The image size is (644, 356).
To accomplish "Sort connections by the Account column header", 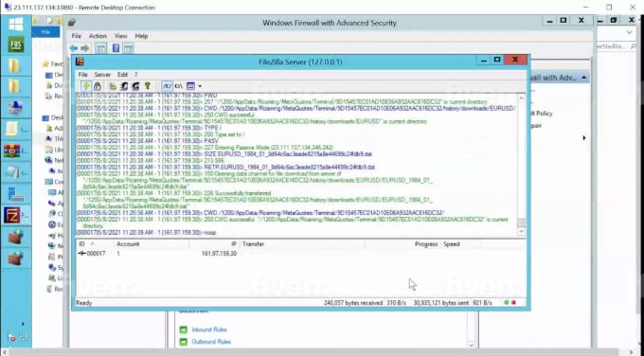I will [x=152, y=244].
